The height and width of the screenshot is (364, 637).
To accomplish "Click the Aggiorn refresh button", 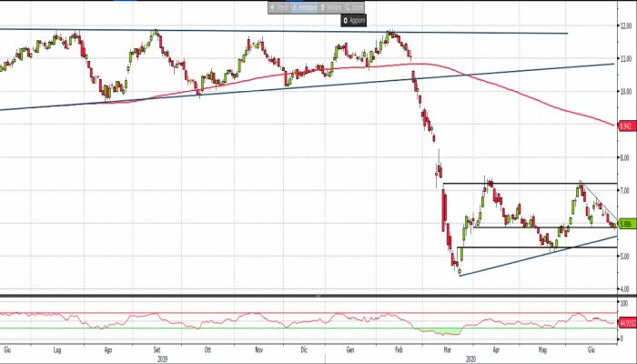I will coord(353,20).
